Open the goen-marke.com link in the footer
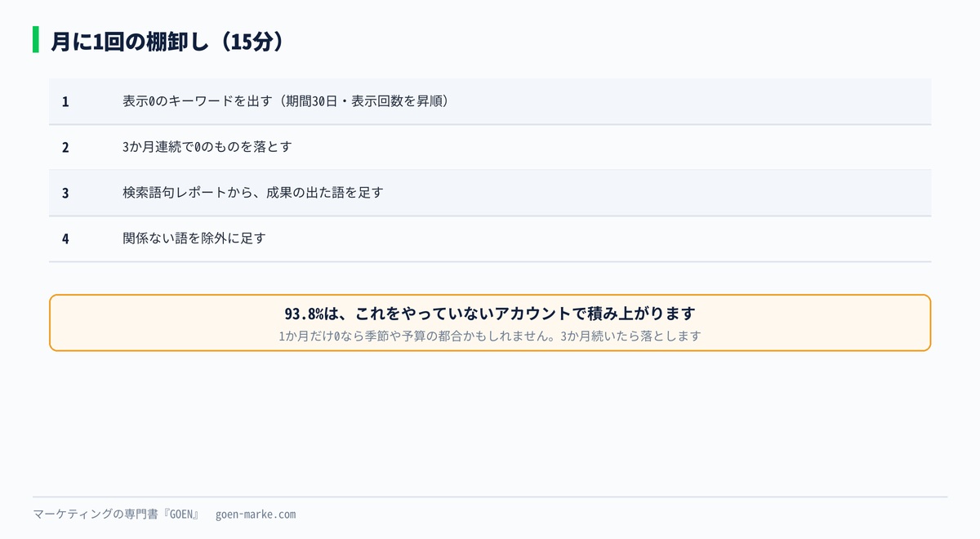The image size is (980, 539). (256, 514)
